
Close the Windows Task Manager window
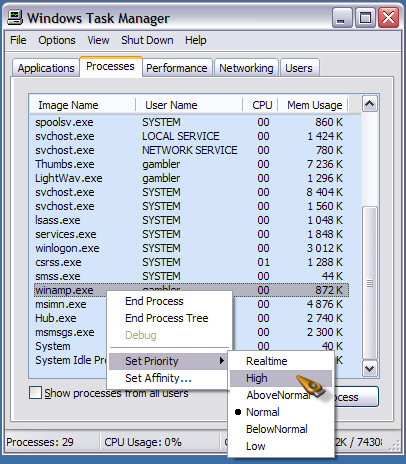click(x=389, y=17)
